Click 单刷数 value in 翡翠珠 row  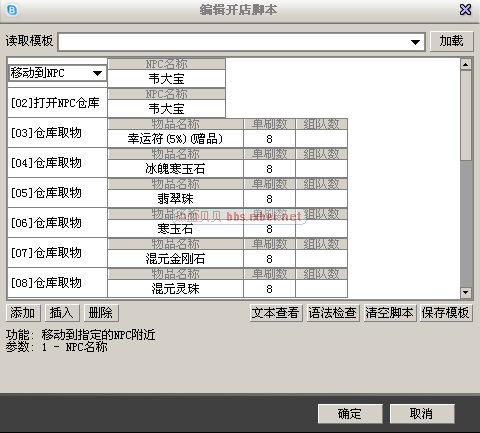[269, 199]
